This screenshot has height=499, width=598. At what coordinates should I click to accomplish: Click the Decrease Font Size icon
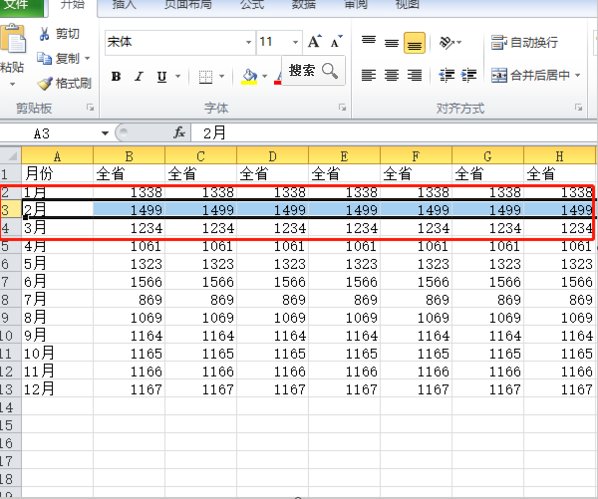tap(336, 41)
